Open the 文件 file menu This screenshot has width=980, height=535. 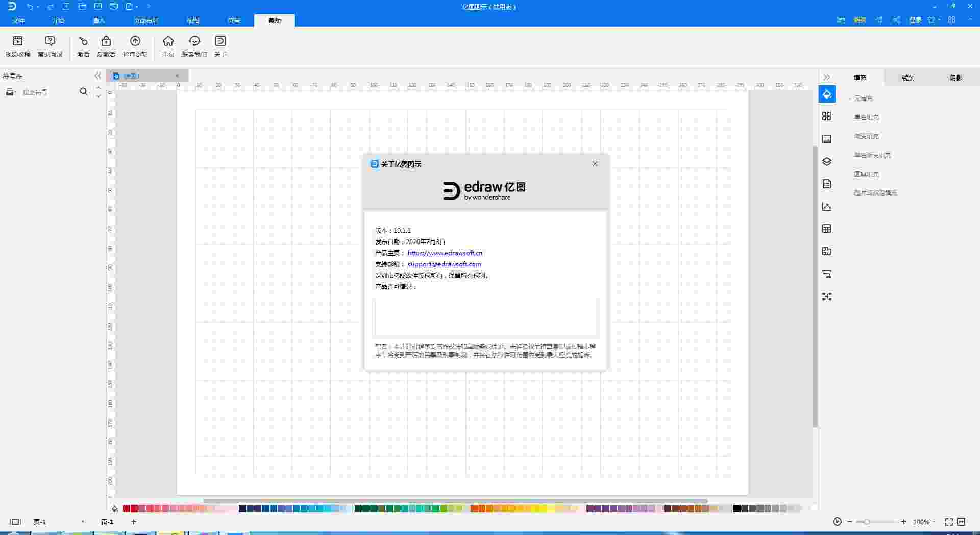pos(18,20)
